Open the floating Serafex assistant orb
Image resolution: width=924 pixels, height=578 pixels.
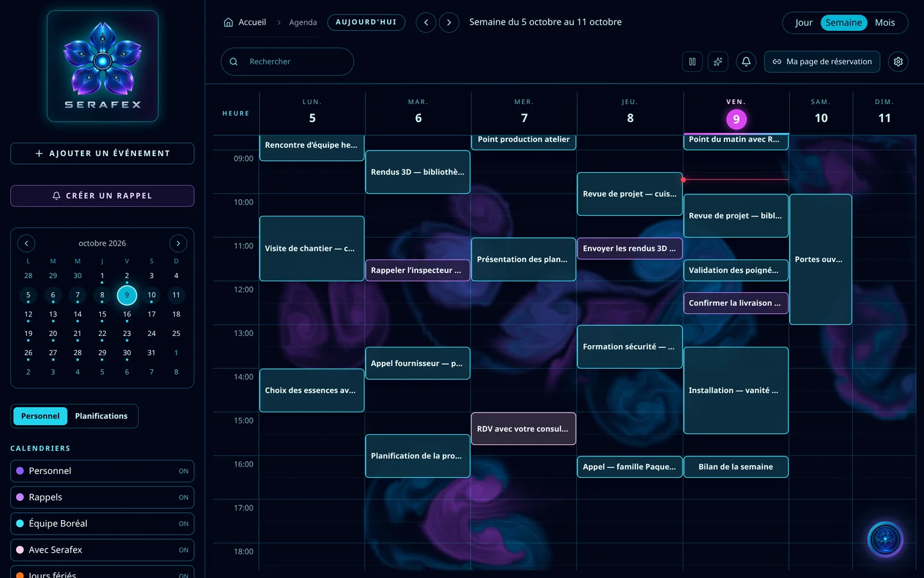[x=886, y=539]
